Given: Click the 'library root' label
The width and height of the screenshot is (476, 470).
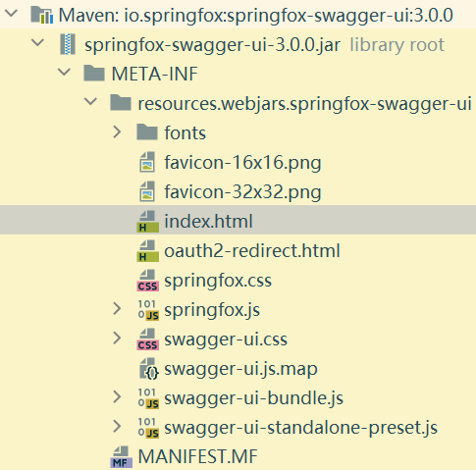Looking at the screenshot, I should pos(397,45).
